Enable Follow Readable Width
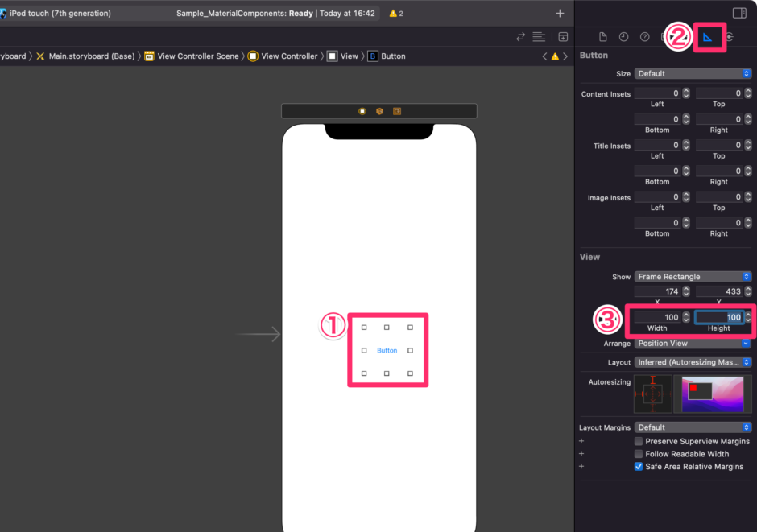The width and height of the screenshot is (757, 532). [x=639, y=453]
